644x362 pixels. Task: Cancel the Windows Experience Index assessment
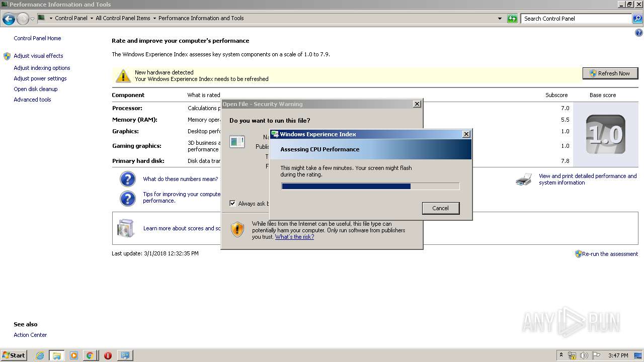click(x=440, y=208)
